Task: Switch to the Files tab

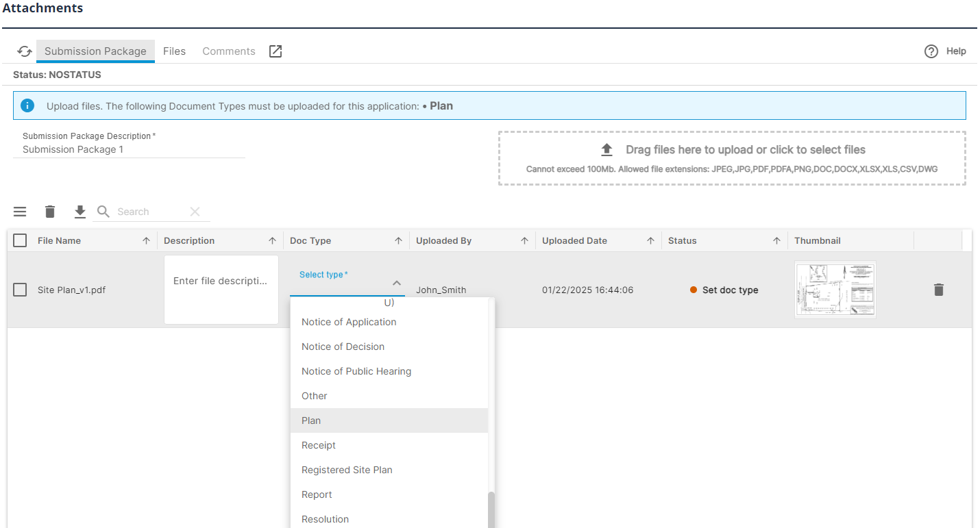Action: click(174, 51)
